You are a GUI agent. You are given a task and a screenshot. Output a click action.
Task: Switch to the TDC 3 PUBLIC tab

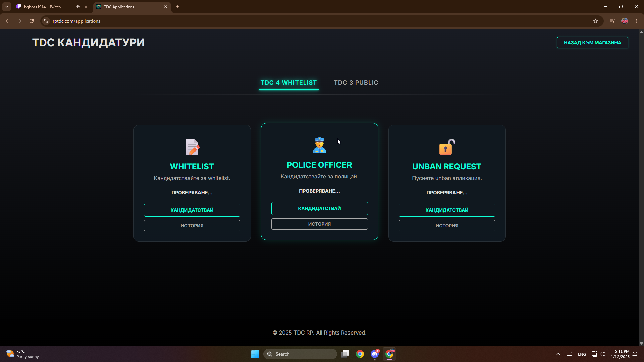pyautogui.click(x=356, y=83)
